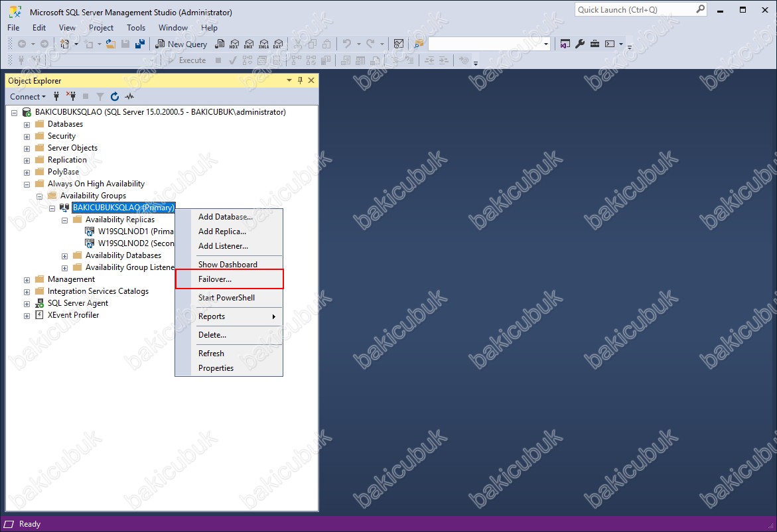Expand the Security folder
This screenshot has height=532, width=777.
(x=27, y=137)
